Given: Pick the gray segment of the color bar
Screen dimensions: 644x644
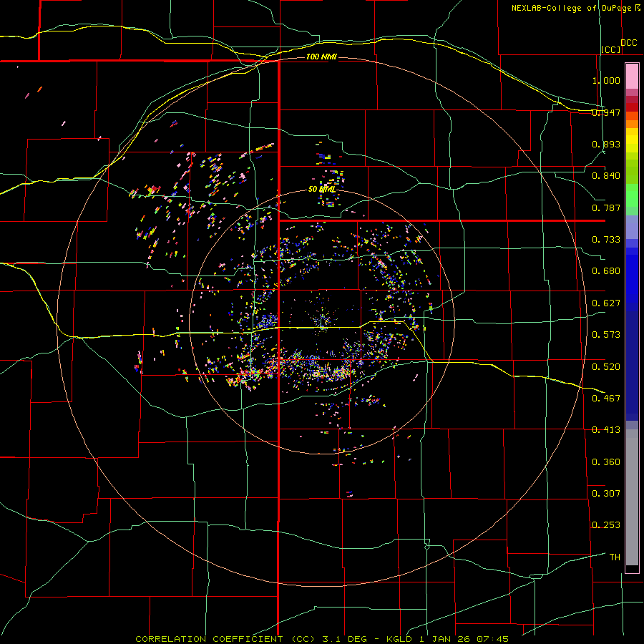Looking at the screenshot, I should 632,497.
